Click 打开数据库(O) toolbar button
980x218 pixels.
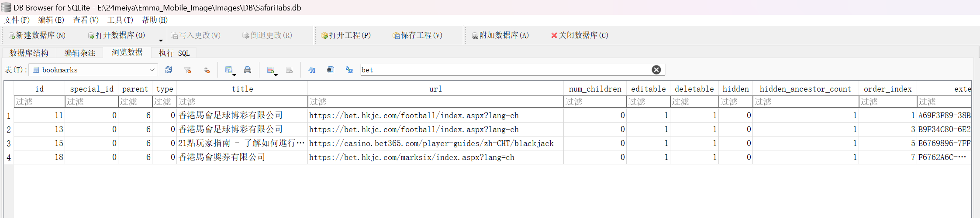pyautogui.click(x=116, y=35)
